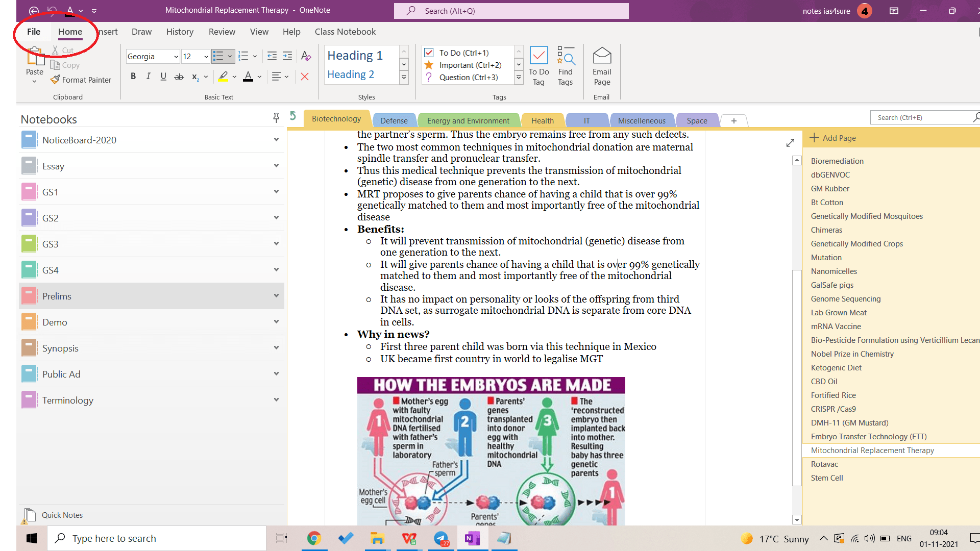Open the Draw ribbon tab
Image resolution: width=980 pixels, height=551 pixels.
click(141, 31)
